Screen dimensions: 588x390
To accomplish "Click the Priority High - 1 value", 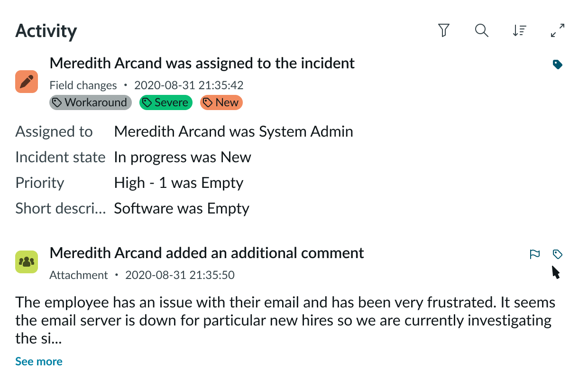I will pyautogui.click(x=179, y=183).
